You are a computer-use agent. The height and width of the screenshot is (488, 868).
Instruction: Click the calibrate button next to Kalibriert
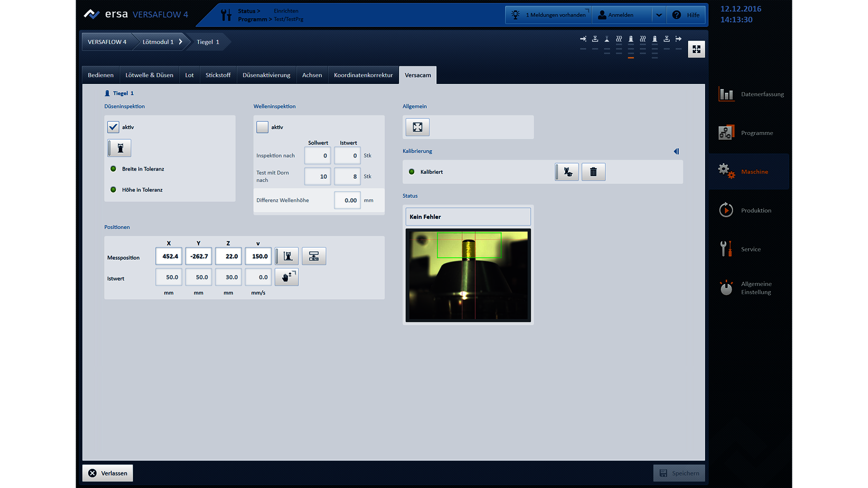coord(567,172)
